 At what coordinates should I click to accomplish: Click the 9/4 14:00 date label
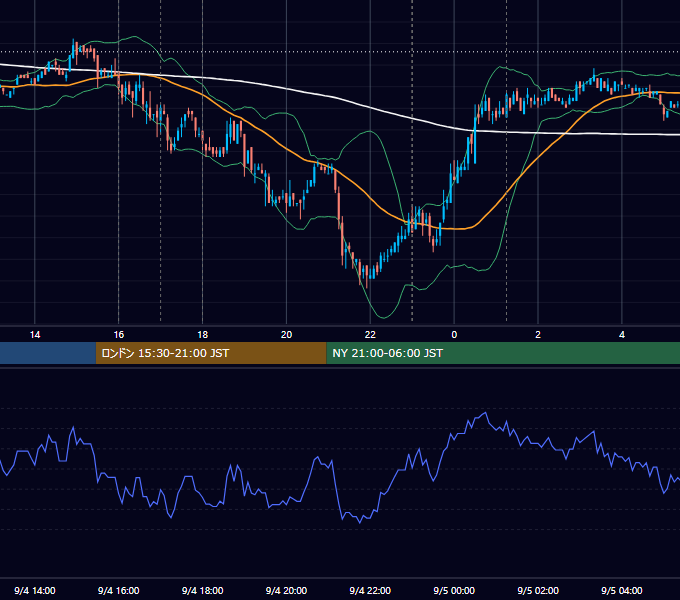coord(35,590)
